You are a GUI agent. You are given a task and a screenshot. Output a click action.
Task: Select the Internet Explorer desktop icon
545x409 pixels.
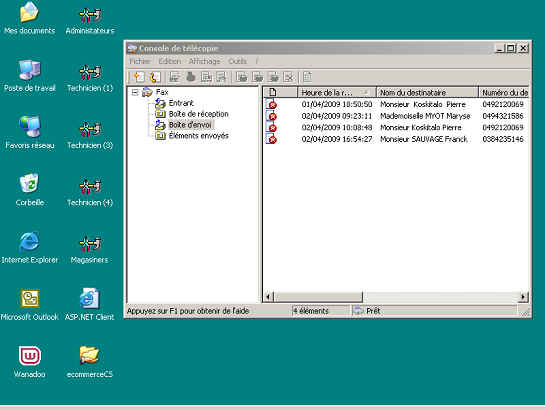click(x=30, y=247)
